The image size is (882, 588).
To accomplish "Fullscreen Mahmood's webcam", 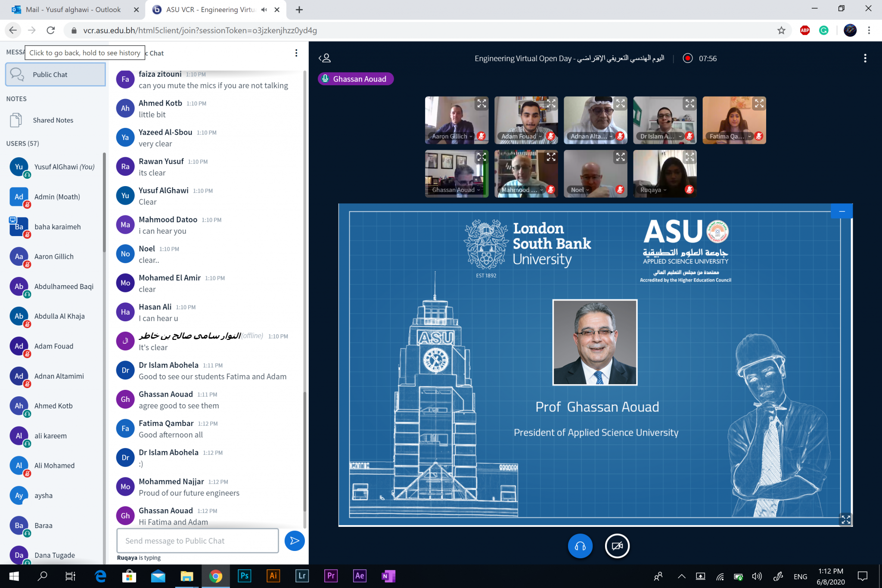I will 551,157.
